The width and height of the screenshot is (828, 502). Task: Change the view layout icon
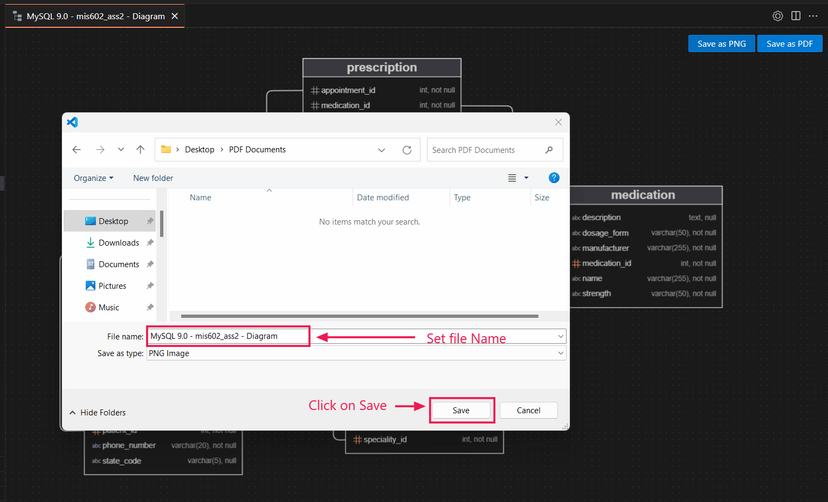512,178
